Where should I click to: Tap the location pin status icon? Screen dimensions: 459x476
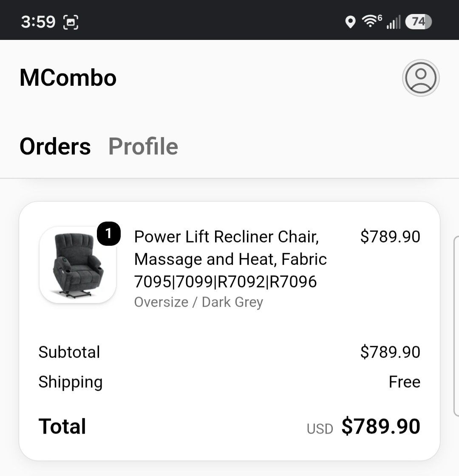[350, 22]
